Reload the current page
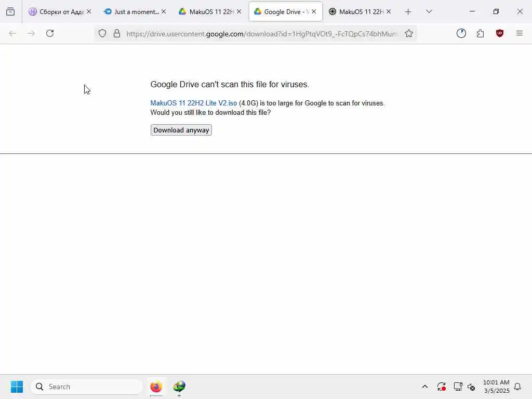Viewport: 532px width, 399px height. pos(50,33)
